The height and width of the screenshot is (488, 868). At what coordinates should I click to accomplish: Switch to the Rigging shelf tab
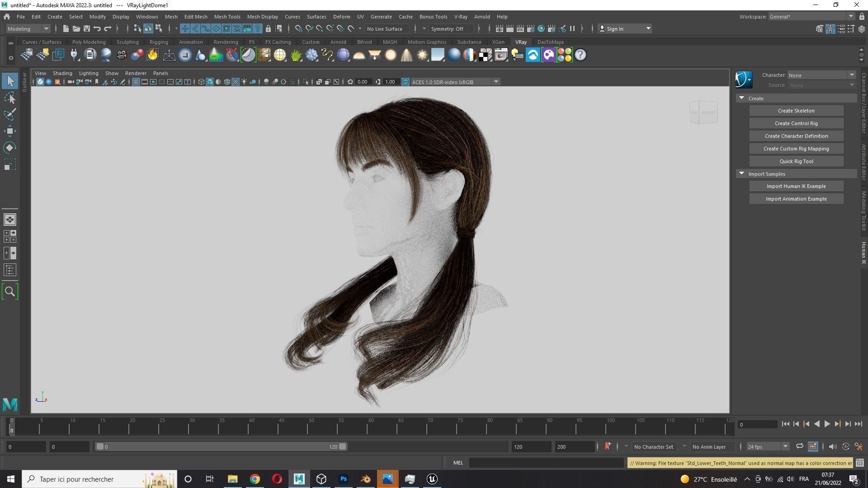point(159,42)
